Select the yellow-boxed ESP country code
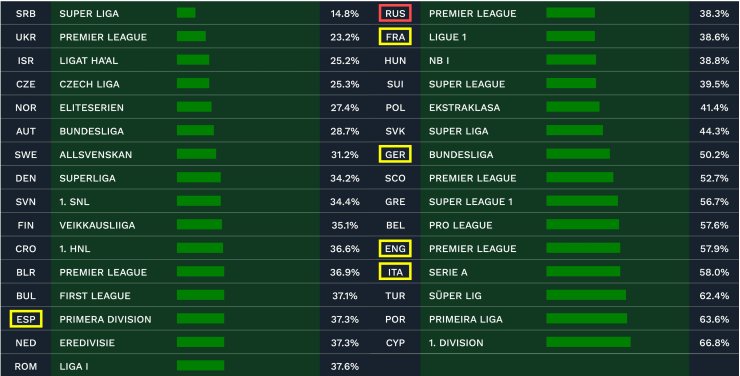 coord(26,319)
